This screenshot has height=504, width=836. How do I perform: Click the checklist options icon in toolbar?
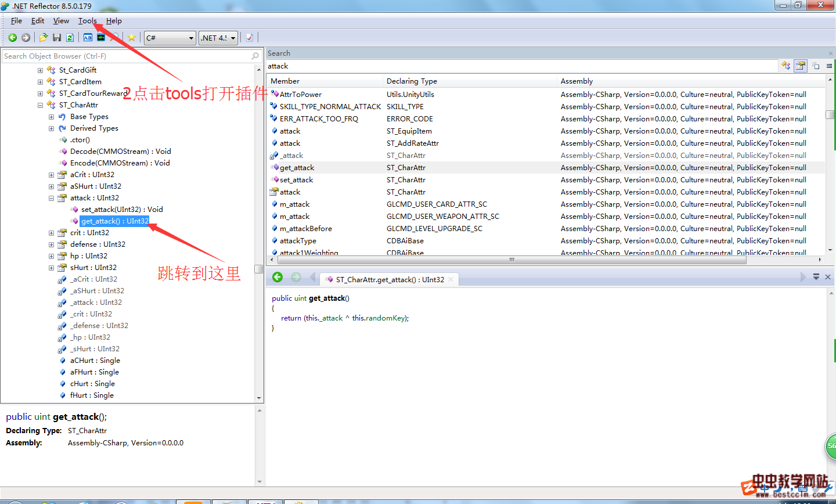coord(250,38)
